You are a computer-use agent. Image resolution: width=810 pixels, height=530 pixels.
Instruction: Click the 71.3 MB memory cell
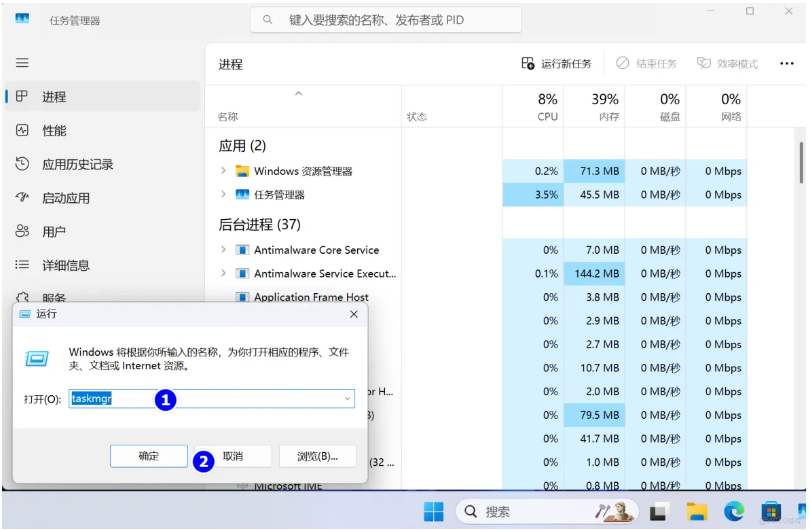tap(594, 171)
